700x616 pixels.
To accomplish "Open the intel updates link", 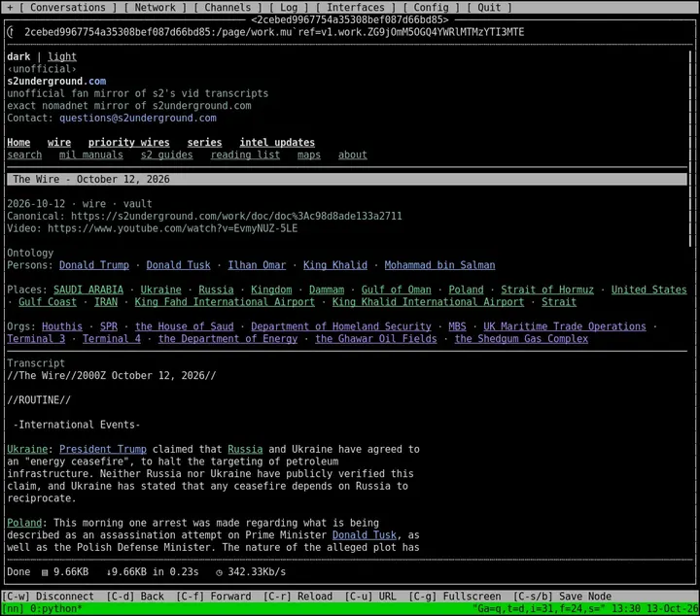I will tap(277, 142).
